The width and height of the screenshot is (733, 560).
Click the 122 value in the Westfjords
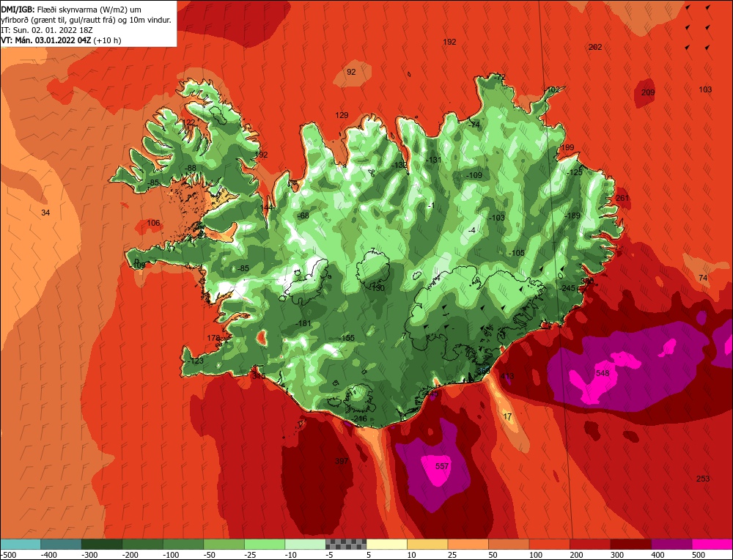coord(188,122)
